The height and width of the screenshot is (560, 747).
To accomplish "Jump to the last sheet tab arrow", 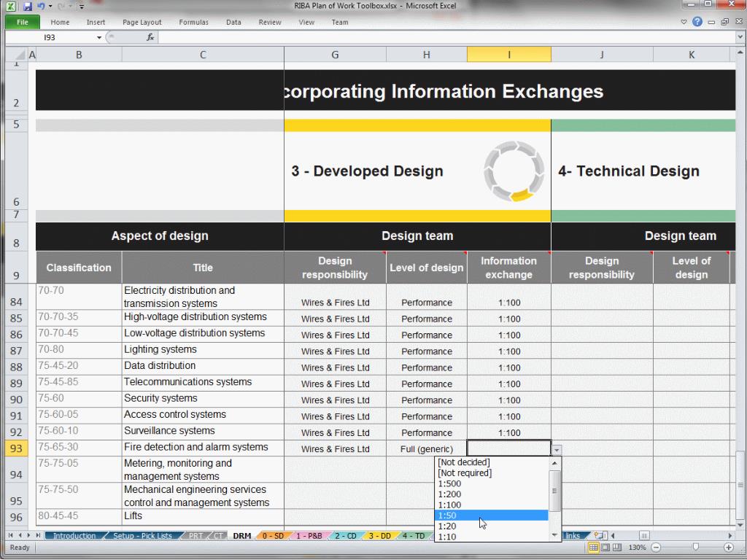I will tap(38, 536).
